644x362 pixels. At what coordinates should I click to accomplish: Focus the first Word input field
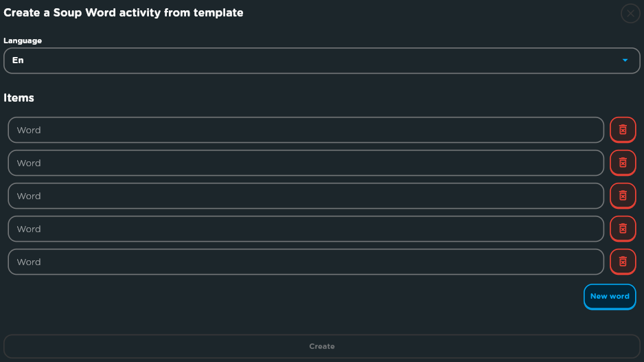point(306,130)
